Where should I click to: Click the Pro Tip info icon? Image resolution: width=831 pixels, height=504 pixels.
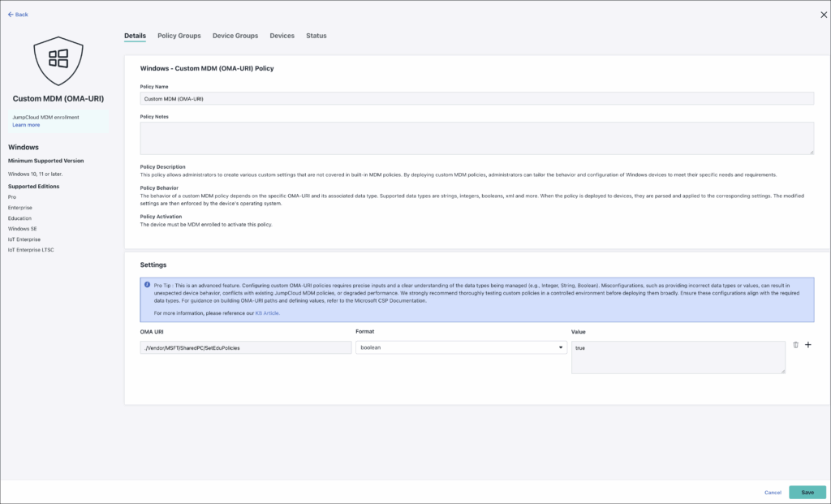click(148, 285)
